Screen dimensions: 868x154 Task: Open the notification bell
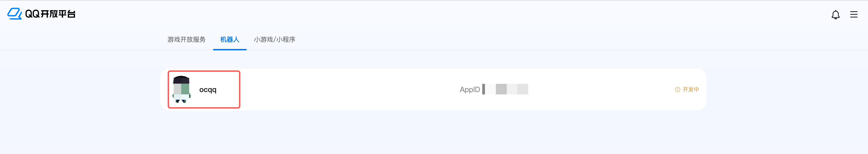coord(835,15)
